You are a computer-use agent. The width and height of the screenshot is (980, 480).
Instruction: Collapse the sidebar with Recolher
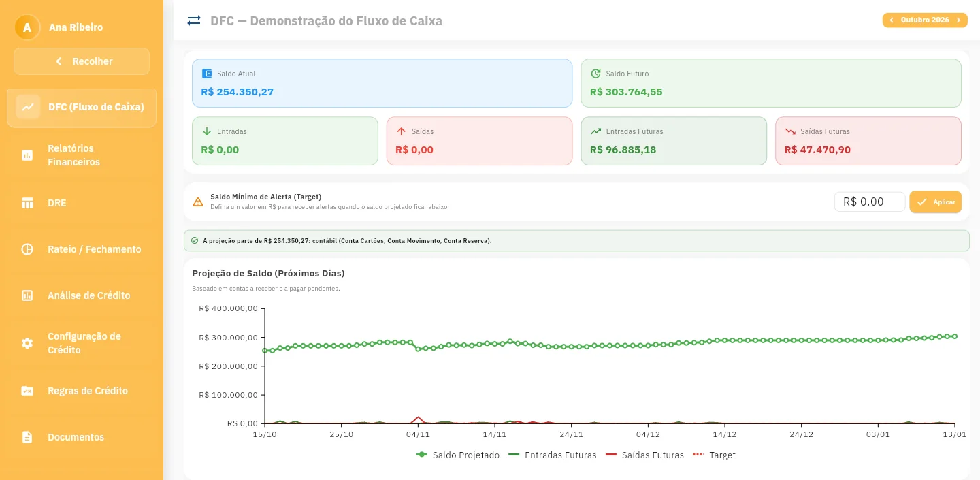[x=82, y=61]
